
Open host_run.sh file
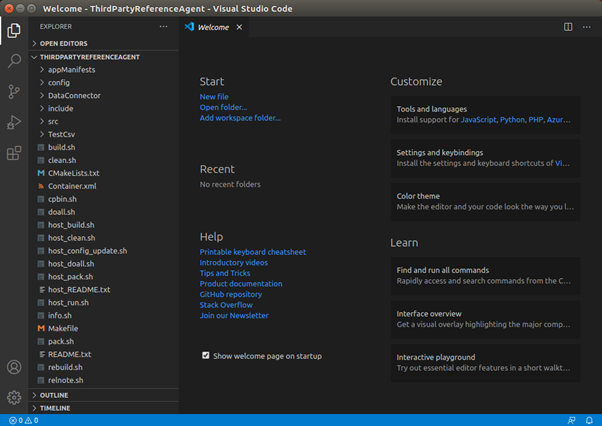tap(104, 302)
